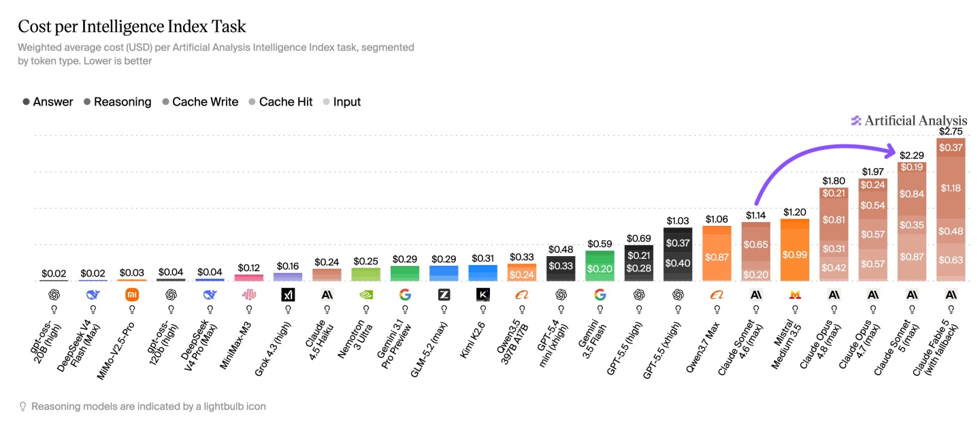The height and width of the screenshot is (425, 980).
Task: Click the Artificial Analysis watermark link
Action: 909,121
